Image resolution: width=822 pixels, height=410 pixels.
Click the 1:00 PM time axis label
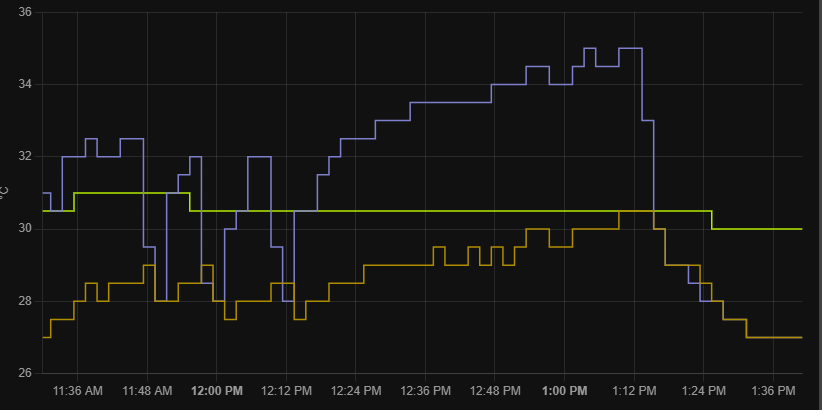(565, 391)
